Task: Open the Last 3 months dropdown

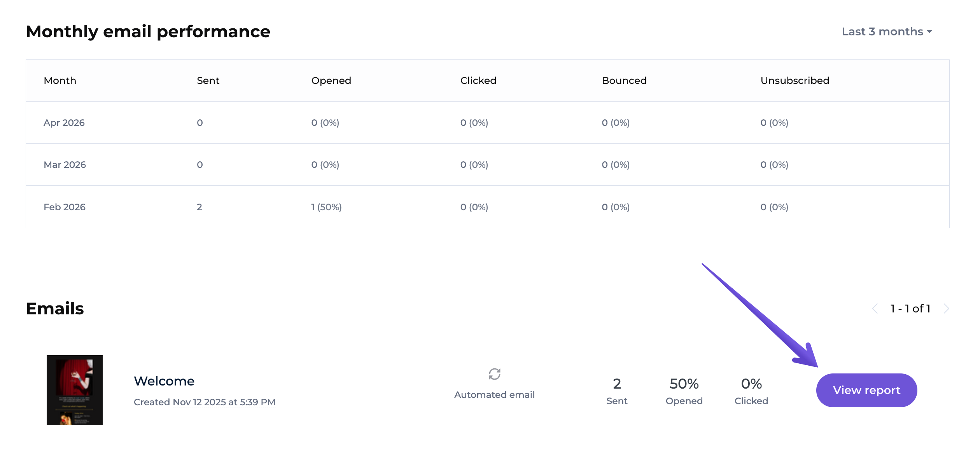Action: 887,31
